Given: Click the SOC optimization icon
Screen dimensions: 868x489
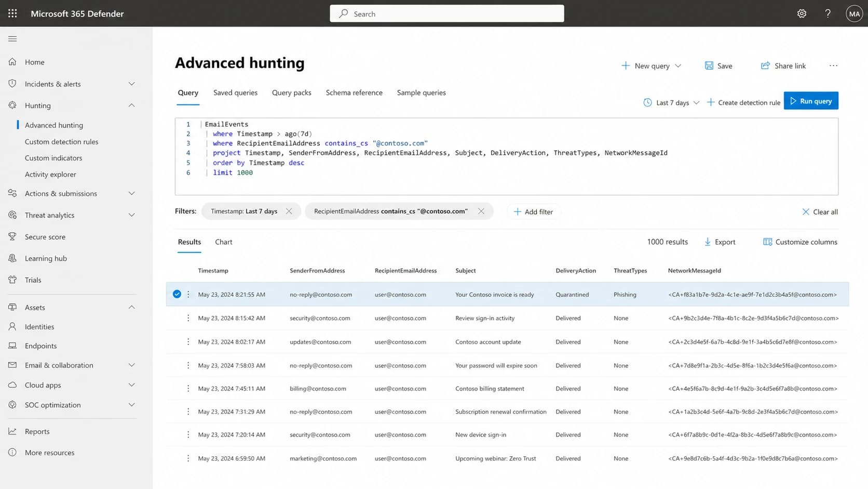Looking at the screenshot, I should [x=12, y=405].
